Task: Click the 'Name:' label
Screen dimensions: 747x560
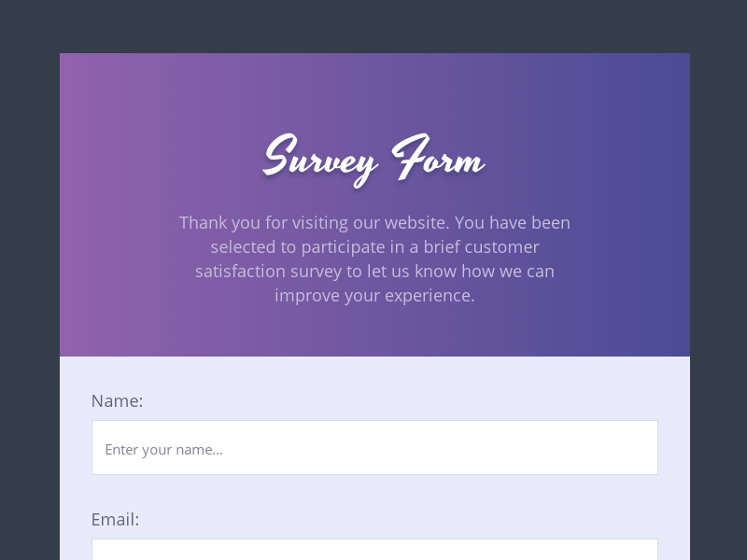Action: [x=117, y=400]
